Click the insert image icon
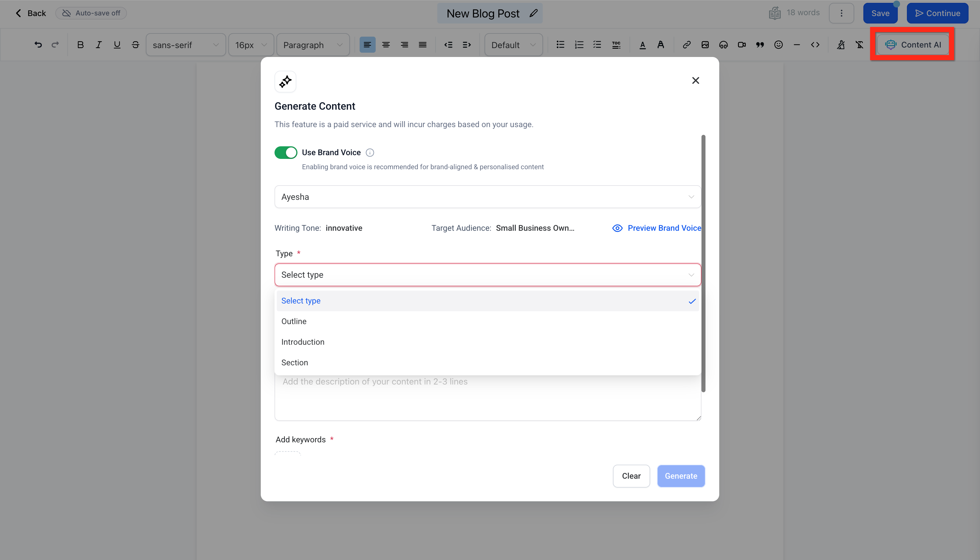Image resolution: width=980 pixels, height=560 pixels. tap(705, 45)
